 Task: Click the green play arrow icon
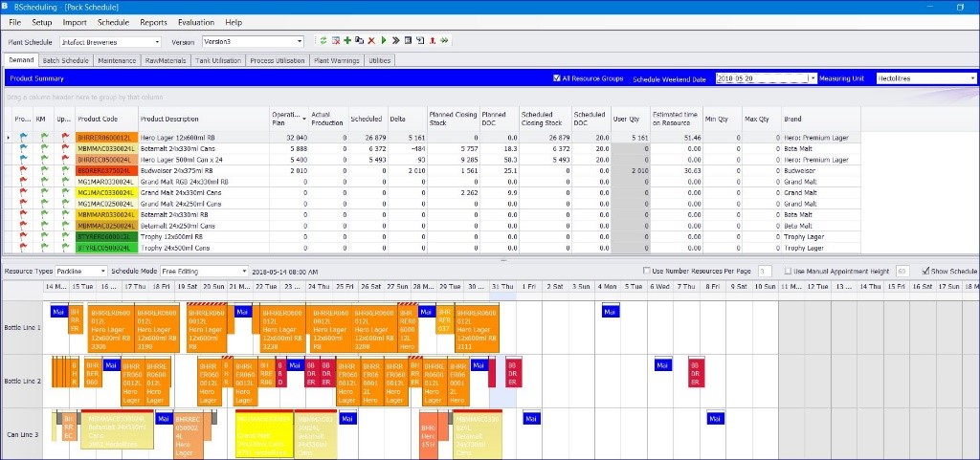384,41
